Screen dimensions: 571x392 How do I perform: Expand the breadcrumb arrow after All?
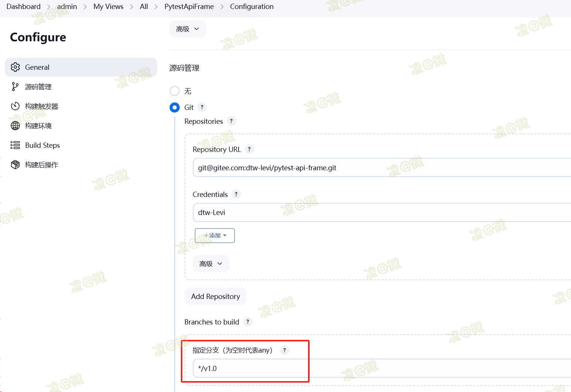click(x=156, y=7)
